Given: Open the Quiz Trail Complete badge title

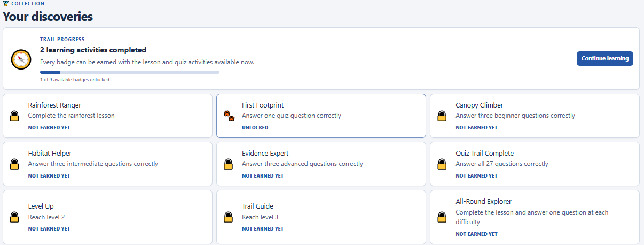Looking at the screenshot, I should pyautogui.click(x=484, y=154).
